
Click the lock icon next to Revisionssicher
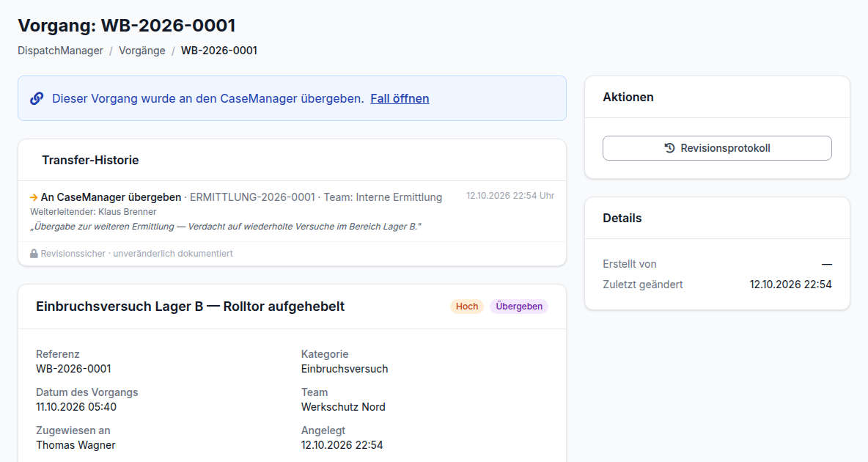(x=34, y=253)
